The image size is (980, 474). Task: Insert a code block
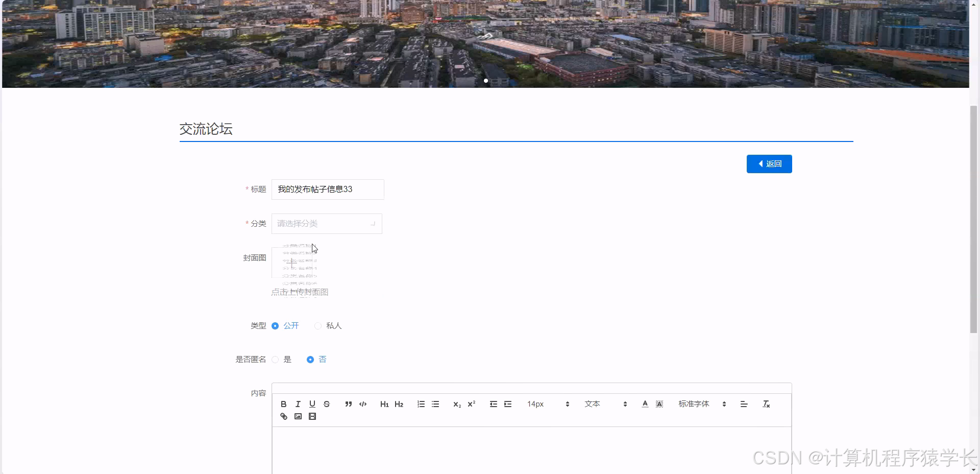[362, 404]
